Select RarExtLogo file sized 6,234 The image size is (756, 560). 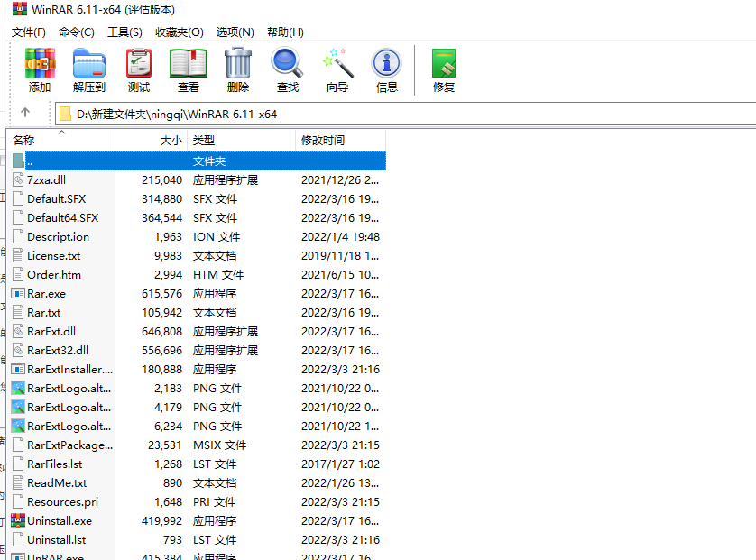69,427
